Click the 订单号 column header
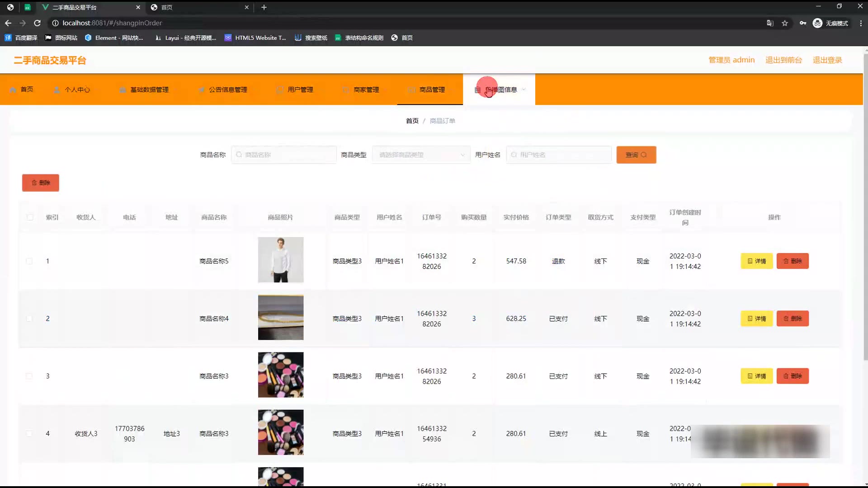This screenshot has width=868, height=488. point(431,217)
